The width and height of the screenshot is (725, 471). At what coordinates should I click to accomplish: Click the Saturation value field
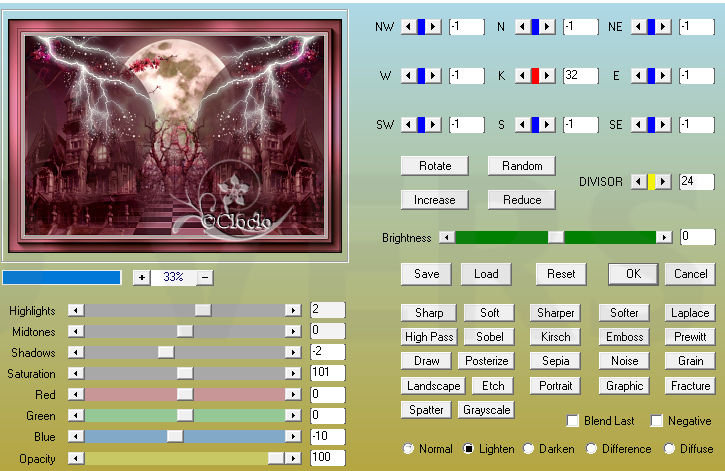pyautogui.click(x=328, y=373)
